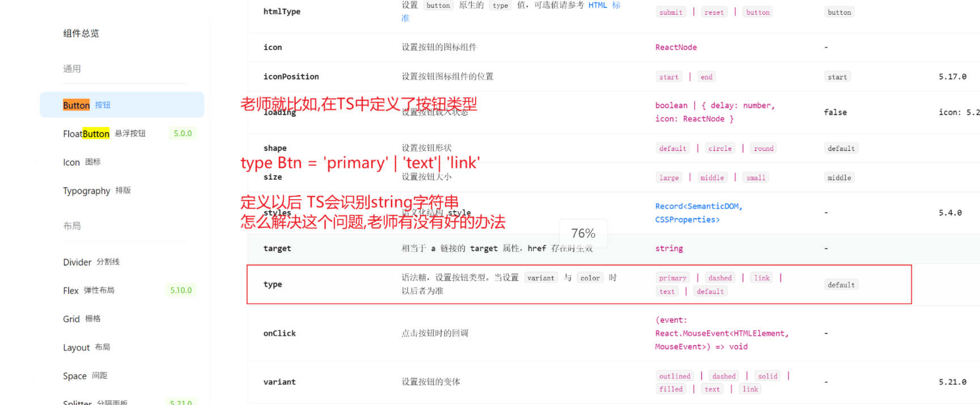Click the primary tag in type row
This screenshot has height=405, width=980.
click(x=673, y=278)
